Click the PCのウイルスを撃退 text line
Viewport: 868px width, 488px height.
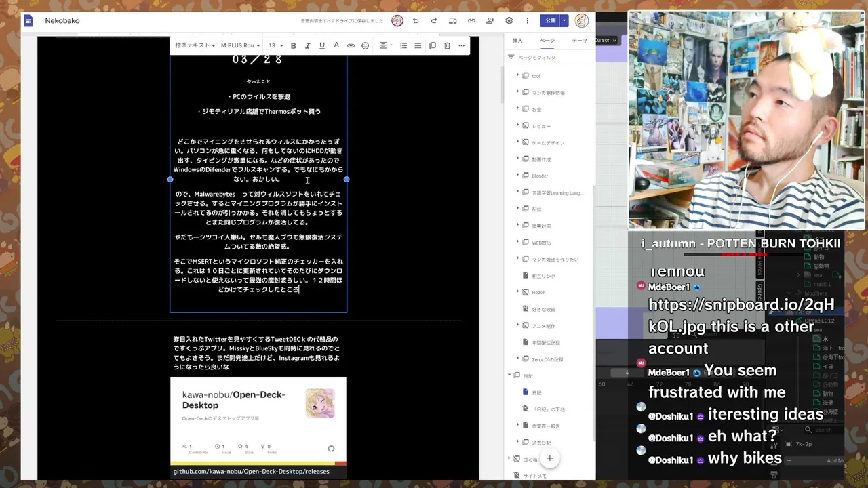coord(258,96)
